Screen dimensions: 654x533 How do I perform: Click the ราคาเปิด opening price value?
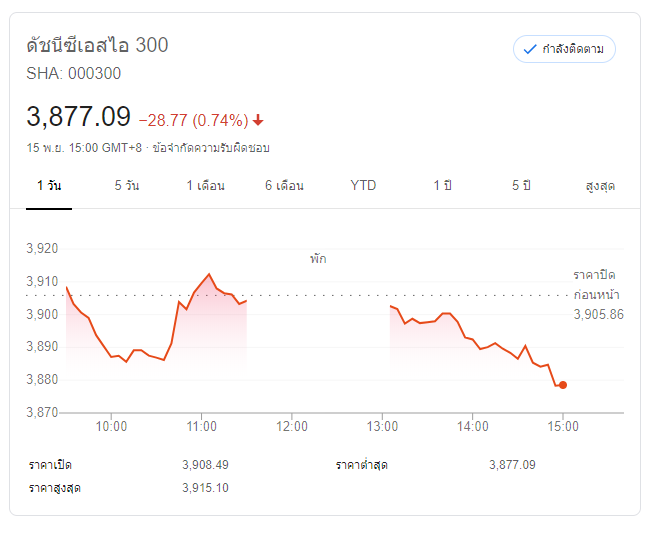(205, 465)
